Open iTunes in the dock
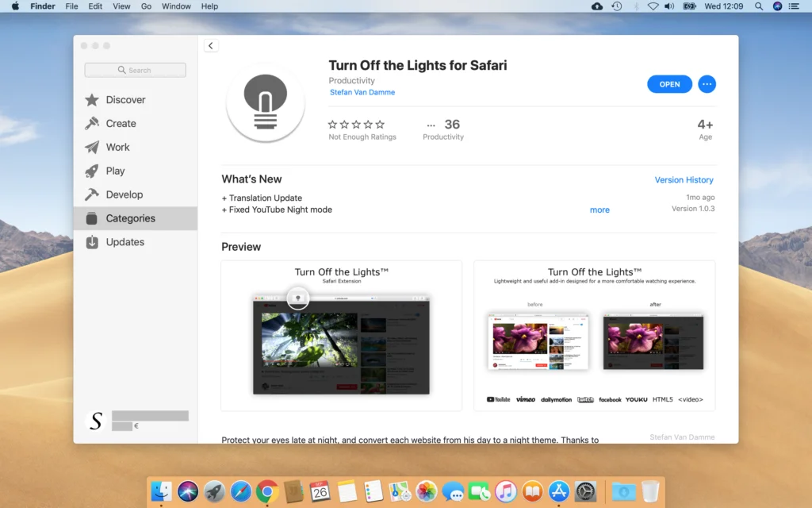This screenshot has height=508, width=812. pos(506,491)
